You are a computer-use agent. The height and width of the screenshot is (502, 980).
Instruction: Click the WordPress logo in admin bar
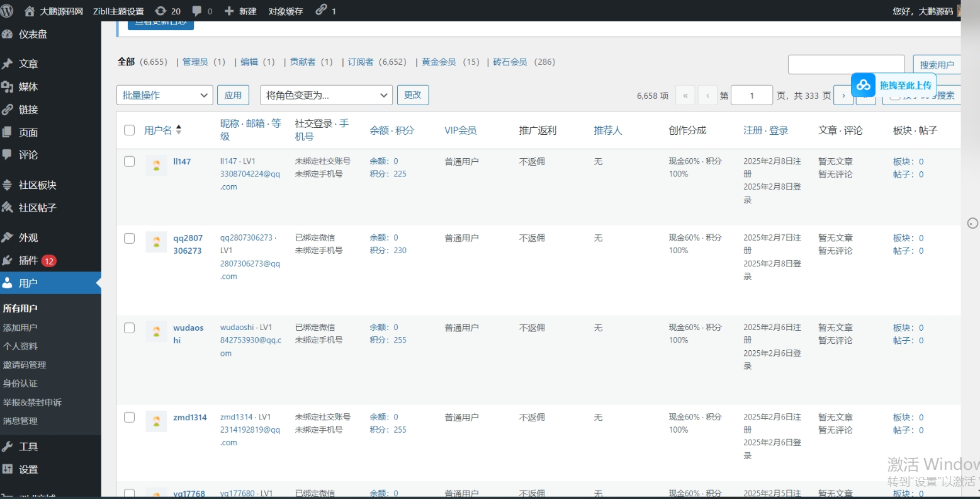click(7, 11)
